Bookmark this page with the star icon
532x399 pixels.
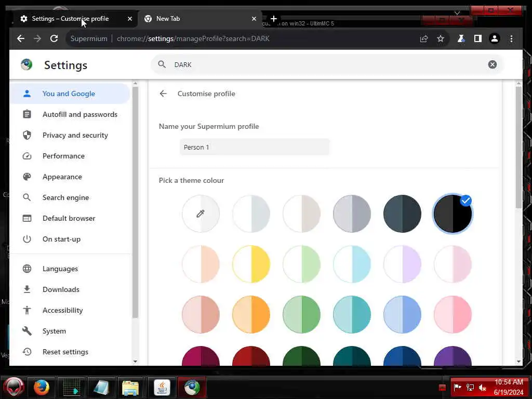tap(441, 38)
